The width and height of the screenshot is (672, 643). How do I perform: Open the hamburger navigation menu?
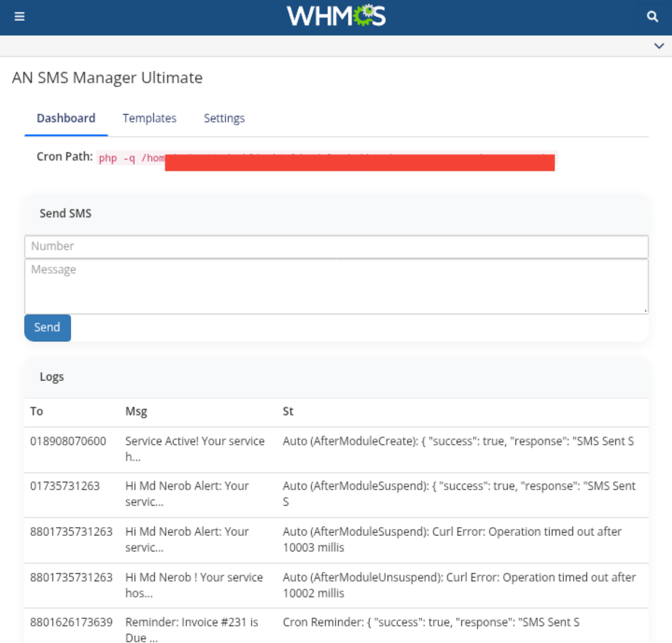coord(20,16)
